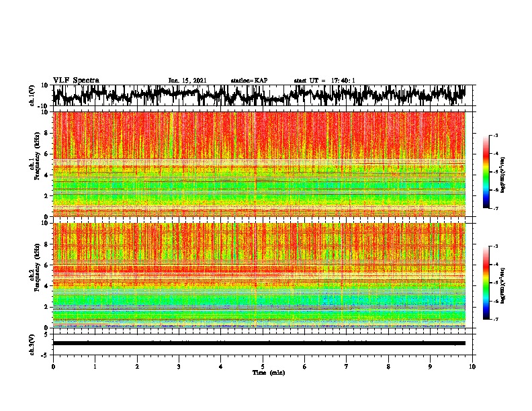Image resolution: width=532 pixels, height=411 pixels.
Task: Click the "3" minute tick label
Action: tap(179, 367)
